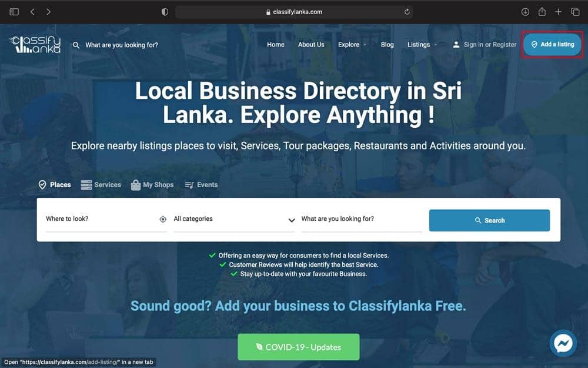The image size is (588, 368).
Task: Open Safari's downloads icon
Action: [x=525, y=12]
